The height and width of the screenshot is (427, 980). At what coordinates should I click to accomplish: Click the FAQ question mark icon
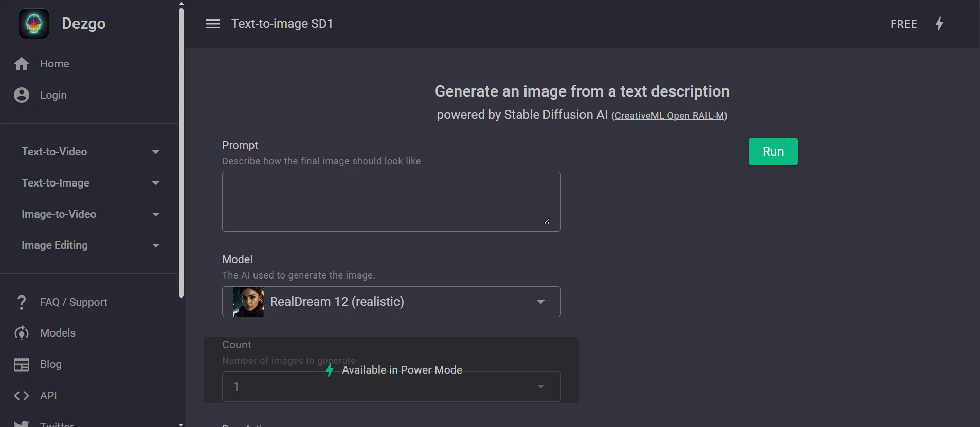tap(22, 302)
